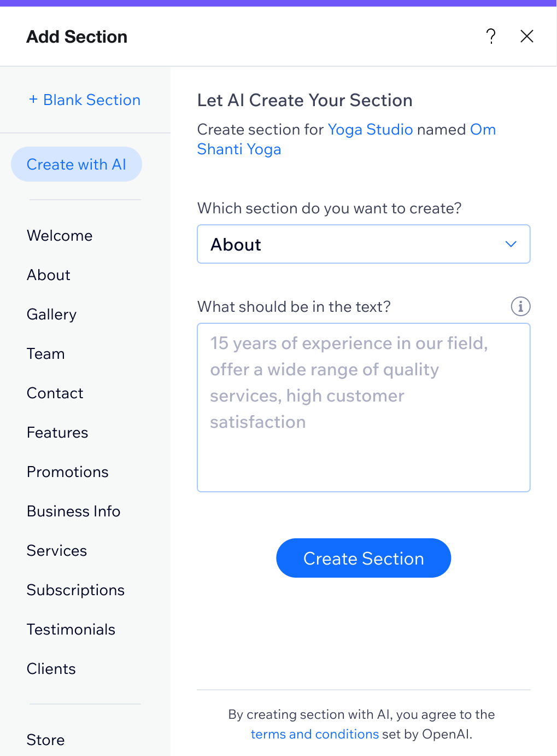Click the text info icon
The image size is (557, 756).
click(520, 306)
